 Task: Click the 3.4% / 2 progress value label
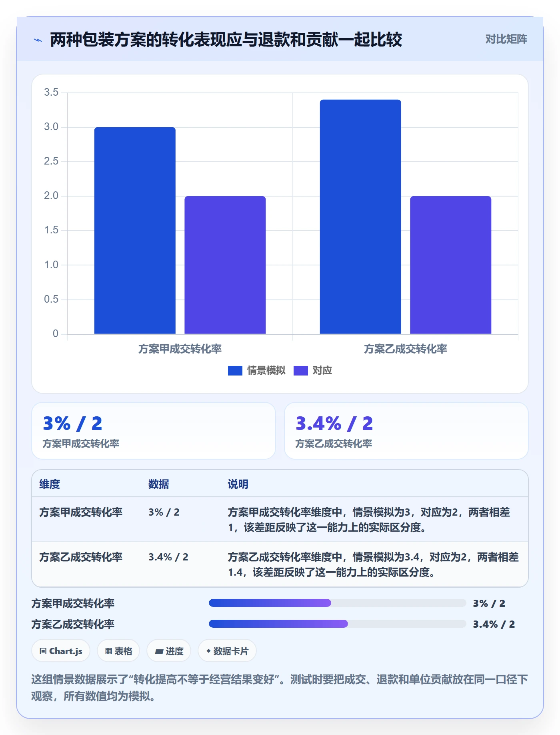coord(494,624)
